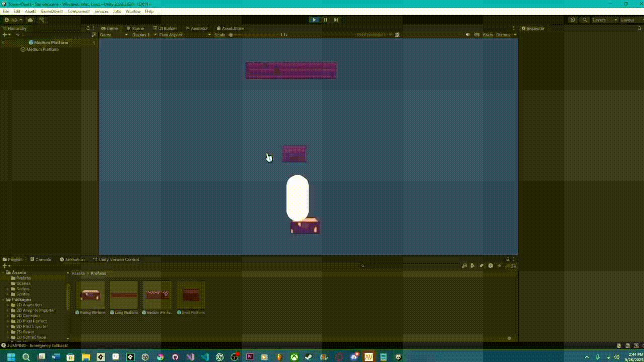Open Xbox app from the taskbar
Viewport: 644px width, 362px height.
(x=294, y=357)
